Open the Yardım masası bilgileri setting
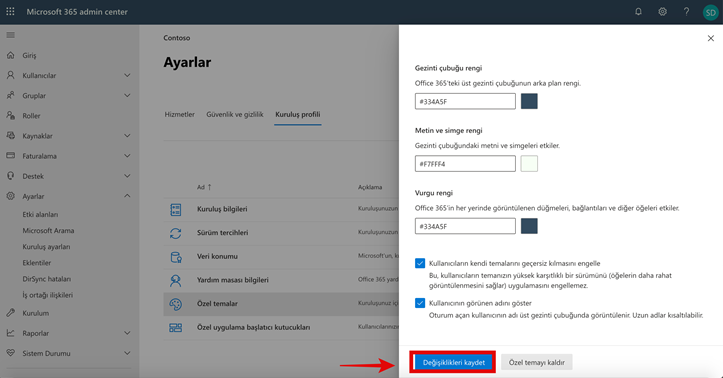This screenshot has height=378, width=723. tap(233, 280)
